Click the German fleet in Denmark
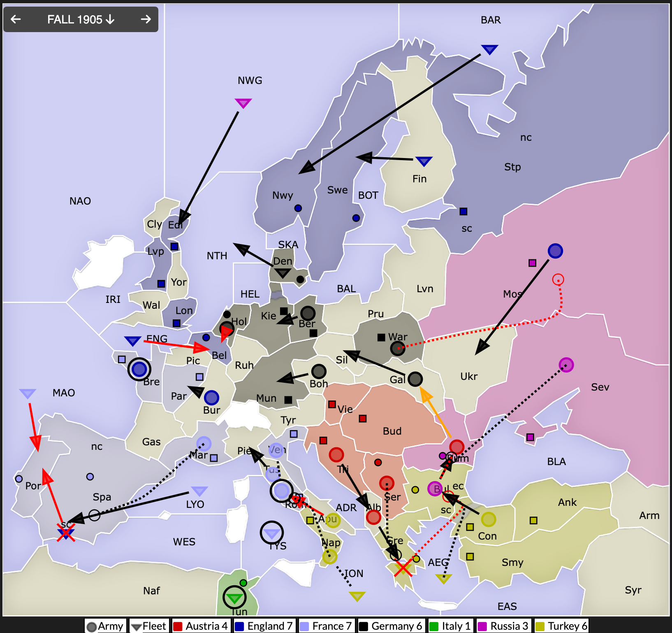Viewport: 672px width, 633px height. (x=283, y=273)
